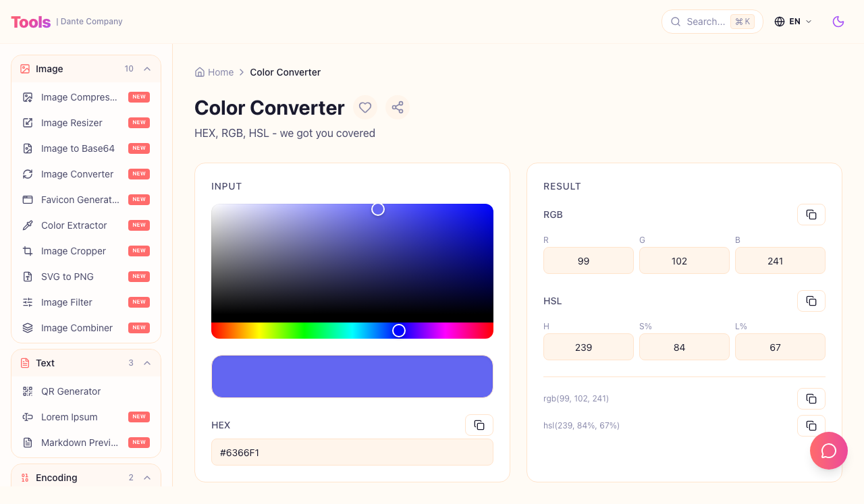Collapse the Image tools section

(x=147, y=69)
